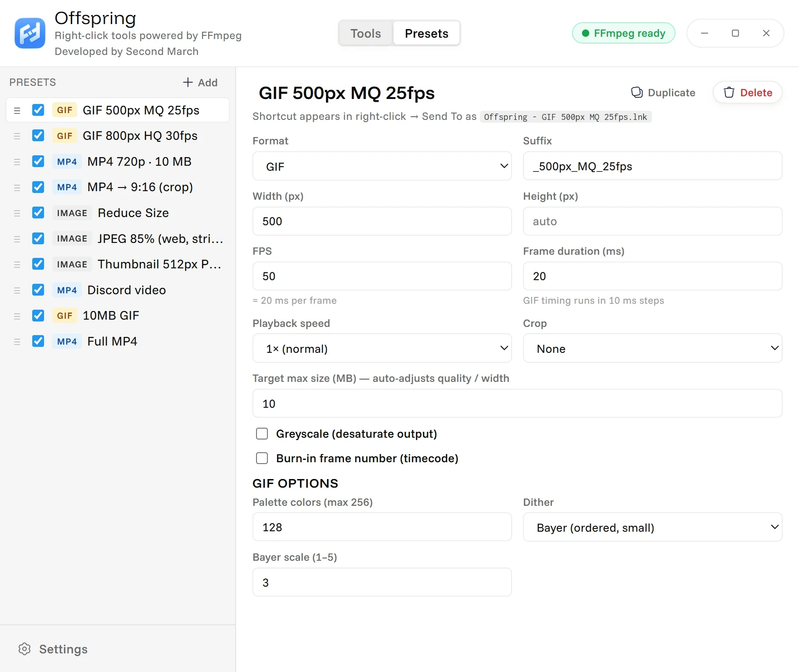Click the drag handle for JPEG 85% preset
Screen dimensions: 799x672
tap(17, 239)
